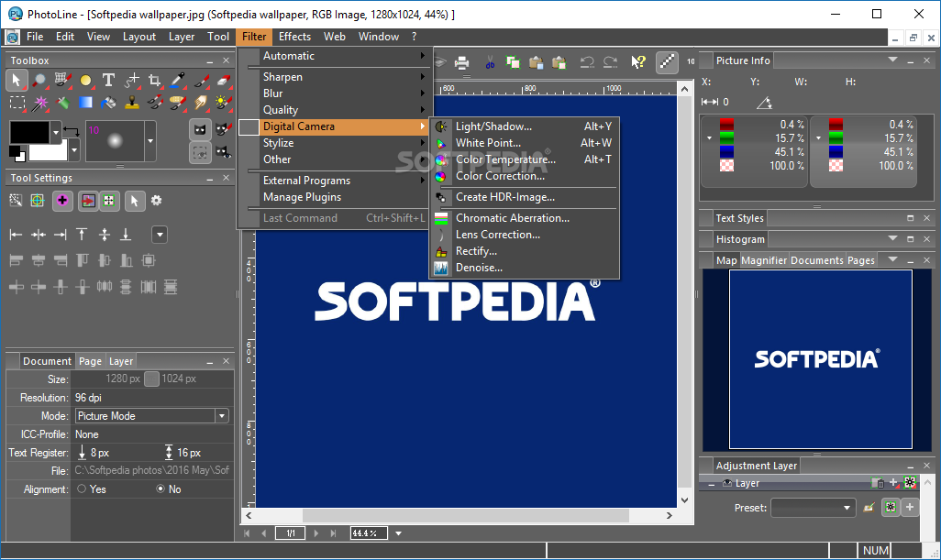Activate the context help cursor icon

click(x=638, y=62)
